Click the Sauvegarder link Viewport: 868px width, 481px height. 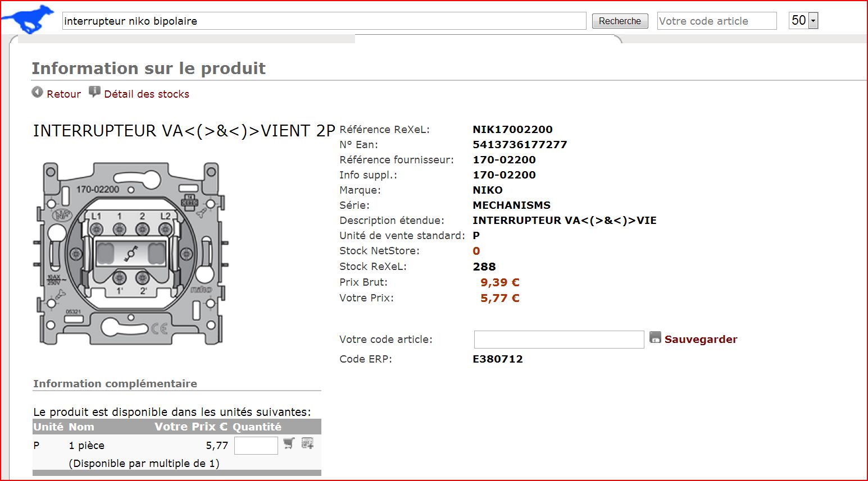pos(701,340)
